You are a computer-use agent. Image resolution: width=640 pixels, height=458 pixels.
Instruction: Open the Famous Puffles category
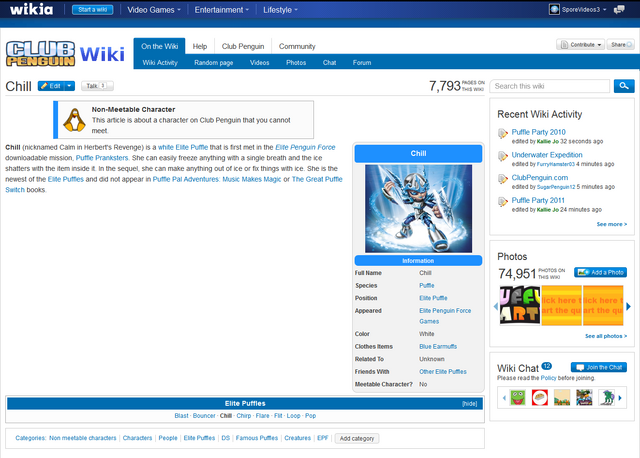coord(257,438)
